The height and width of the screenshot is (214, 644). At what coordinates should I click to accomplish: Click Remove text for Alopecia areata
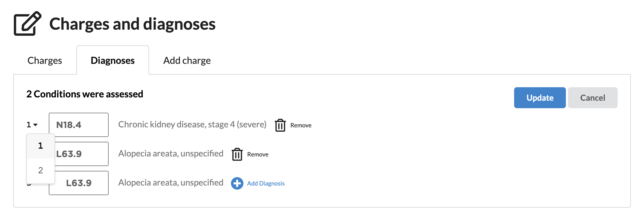click(258, 154)
